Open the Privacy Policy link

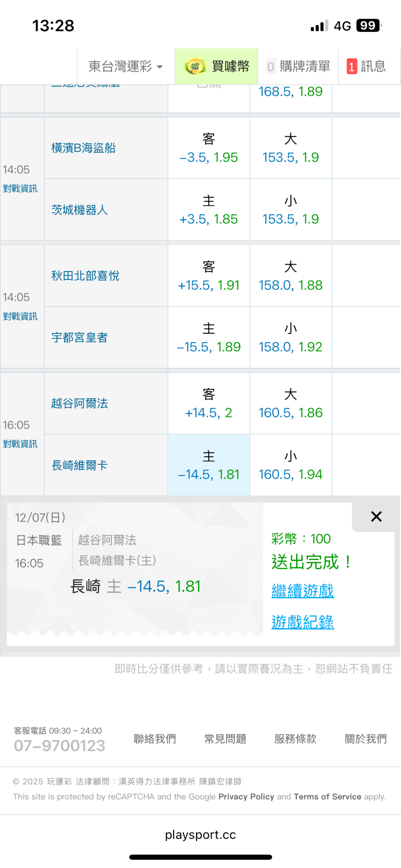(246, 797)
